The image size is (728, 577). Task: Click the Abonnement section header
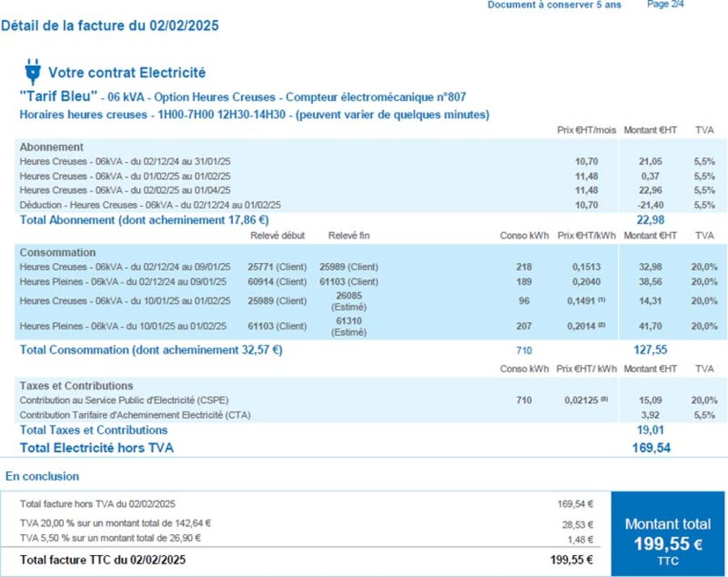[51, 147]
